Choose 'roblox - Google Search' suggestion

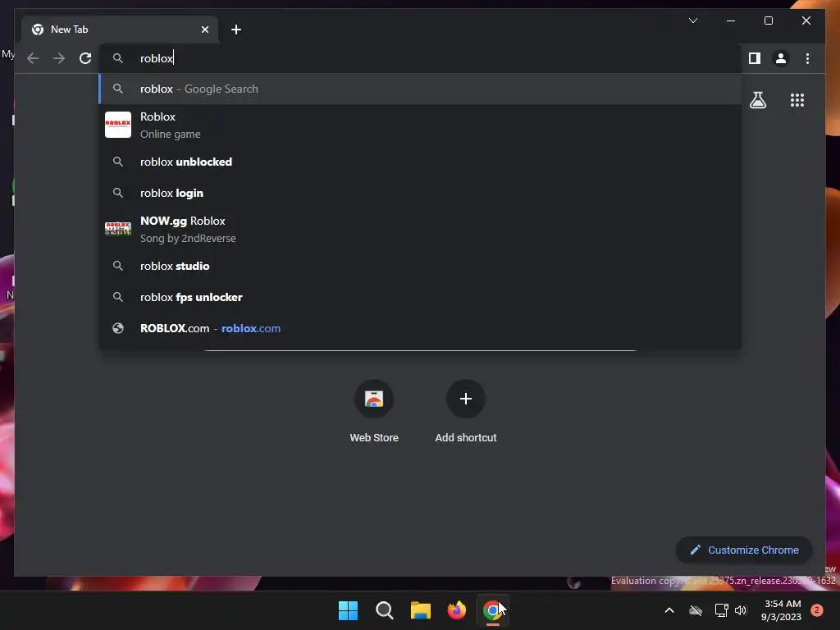(420, 89)
